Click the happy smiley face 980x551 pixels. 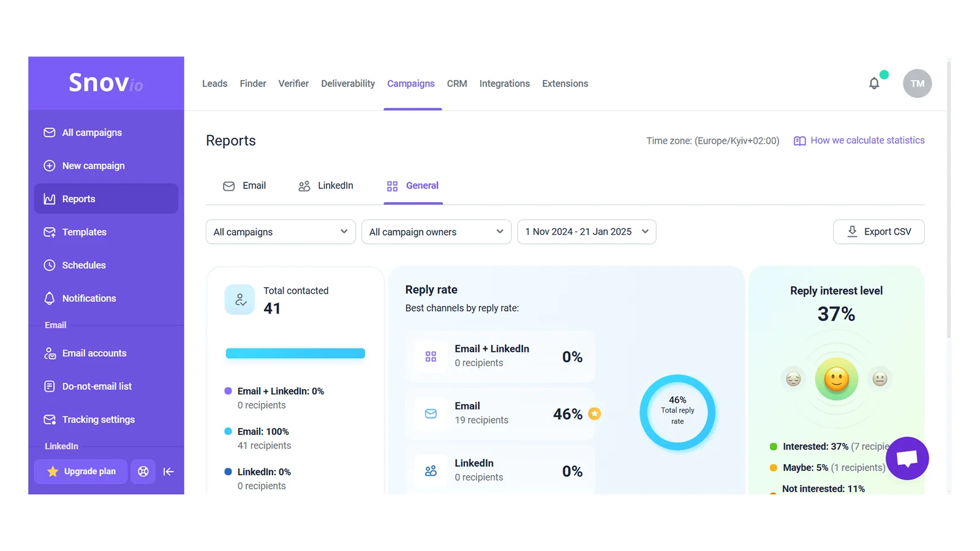pyautogui.click(x=836, y=379)
